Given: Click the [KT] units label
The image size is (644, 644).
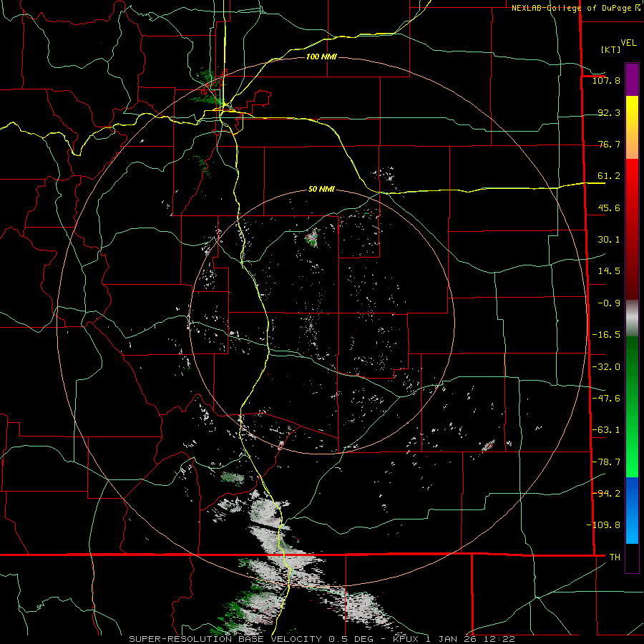Looking at the screenshot, I should click(x=610, y=49).
